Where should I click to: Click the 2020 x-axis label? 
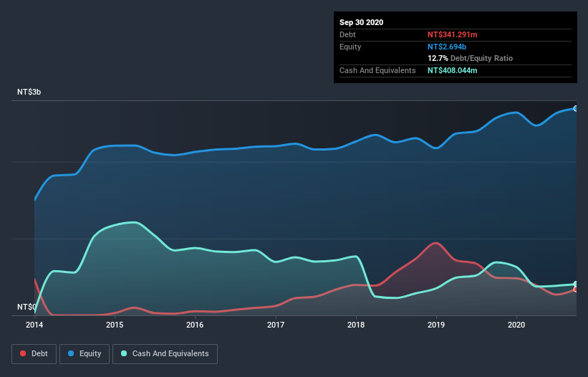tap(516, 325)
